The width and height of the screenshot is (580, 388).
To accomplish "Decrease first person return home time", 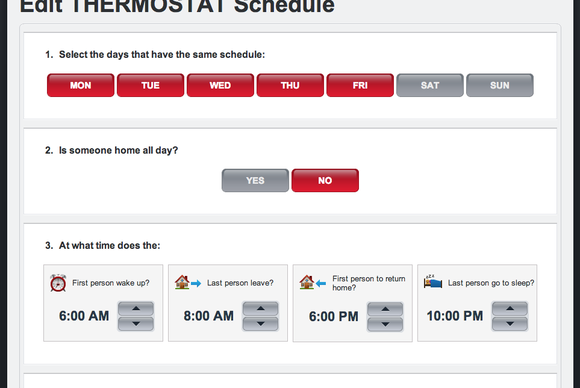I will [x=385, y=324].
